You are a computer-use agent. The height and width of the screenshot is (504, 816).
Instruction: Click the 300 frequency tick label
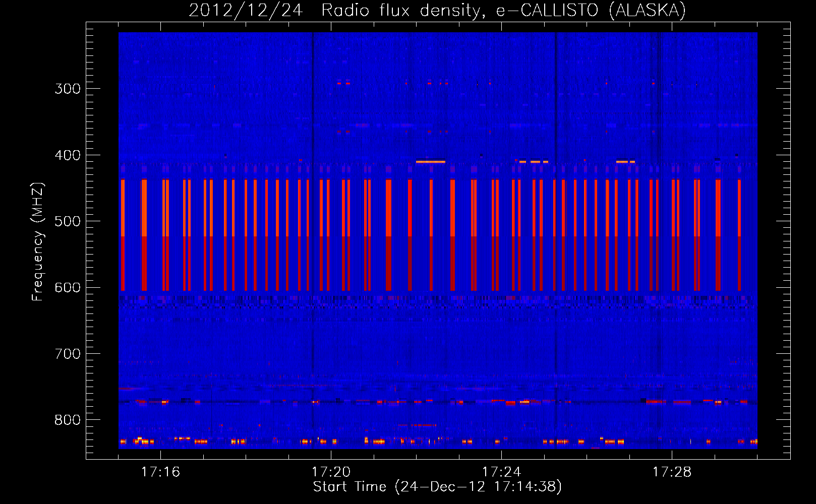[68, 89]
